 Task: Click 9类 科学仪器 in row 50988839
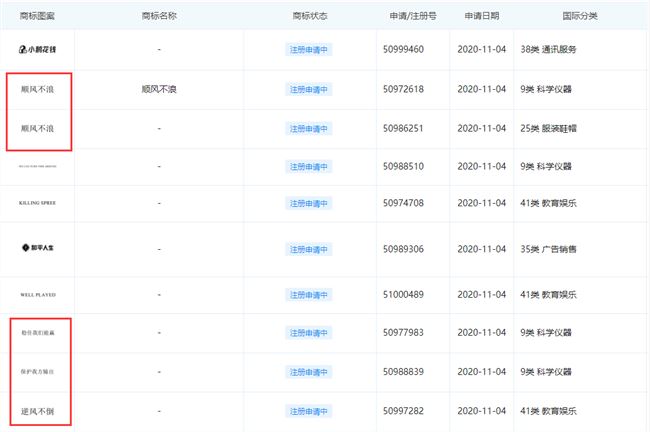(546, 372)
